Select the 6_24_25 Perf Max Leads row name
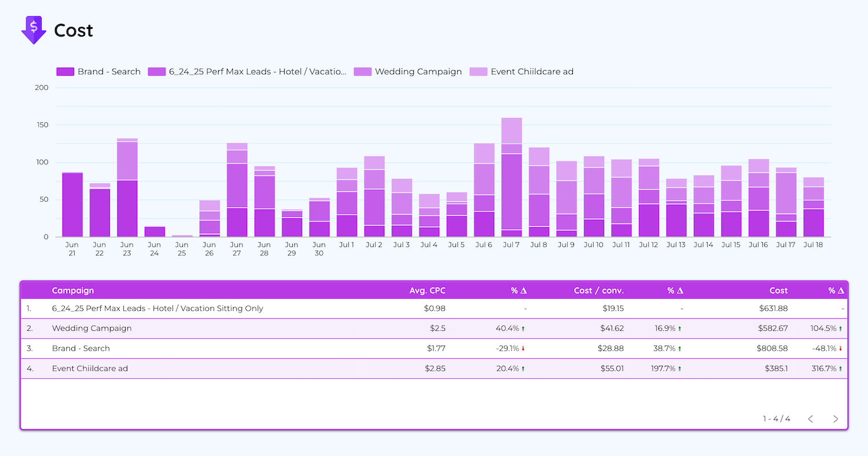Image resolution: width=868 pixels, height=456 pixels. (157, 308)
